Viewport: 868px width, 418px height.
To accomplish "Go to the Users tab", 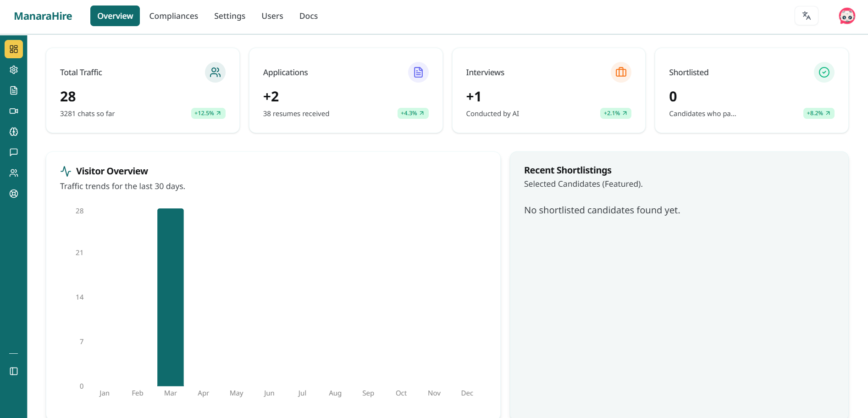I will tap(272, 16).
